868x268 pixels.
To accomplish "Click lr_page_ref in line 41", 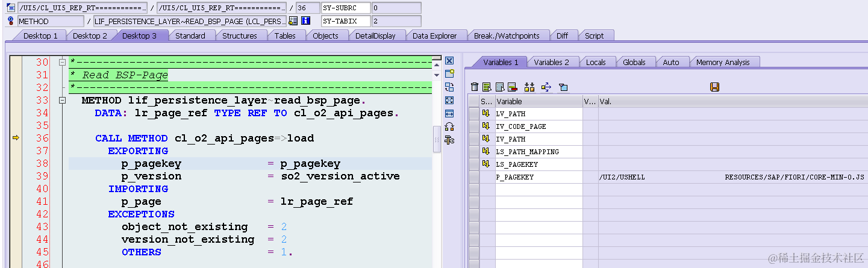I will 317,202.
